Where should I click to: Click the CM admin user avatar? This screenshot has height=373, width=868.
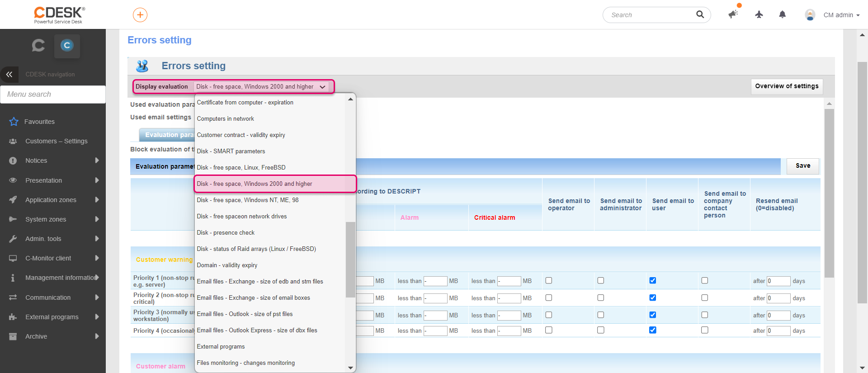coord(810,15)
